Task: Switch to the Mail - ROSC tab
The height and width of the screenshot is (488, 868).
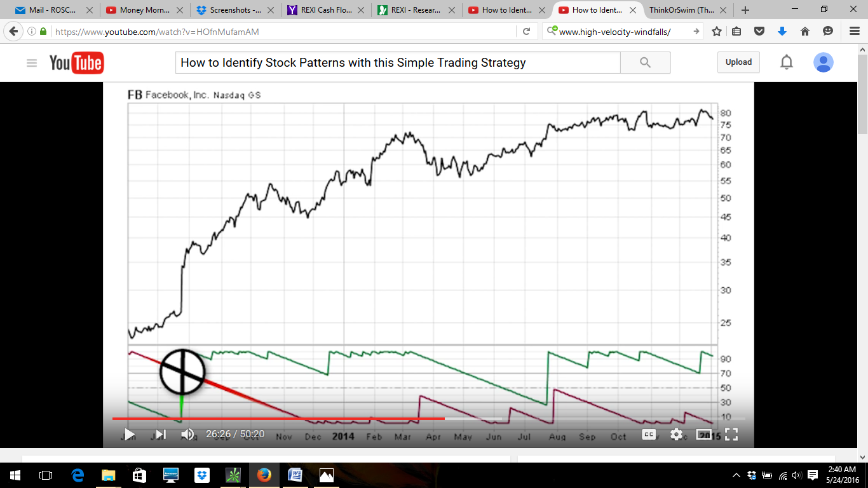Action: tap(53, 10)
